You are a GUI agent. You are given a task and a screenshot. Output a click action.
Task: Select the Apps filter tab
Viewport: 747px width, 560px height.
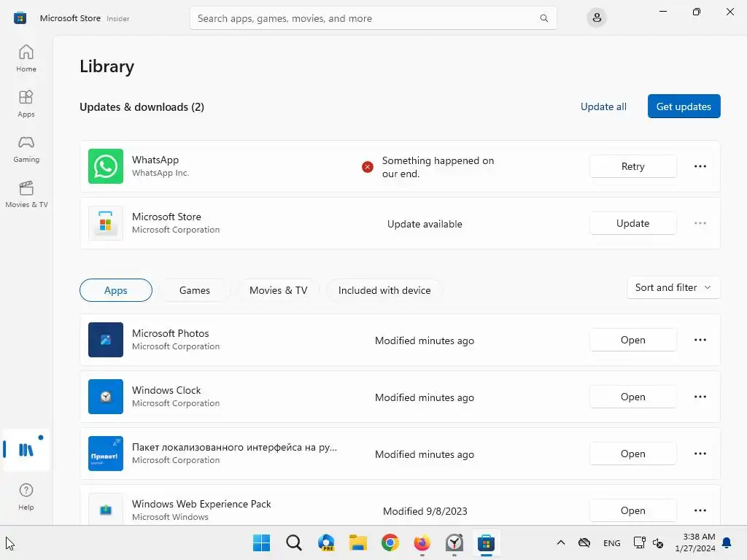(116, 290)
